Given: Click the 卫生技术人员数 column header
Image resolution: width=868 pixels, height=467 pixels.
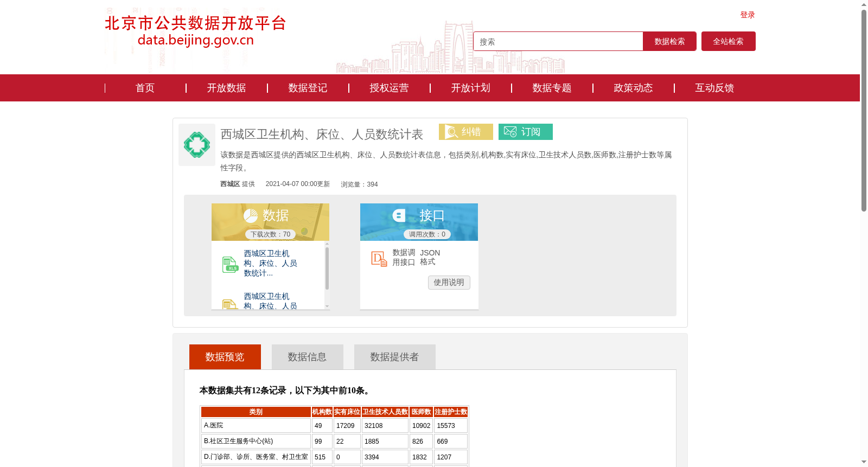Looking at the screenshot, I should tap(385, 412).
